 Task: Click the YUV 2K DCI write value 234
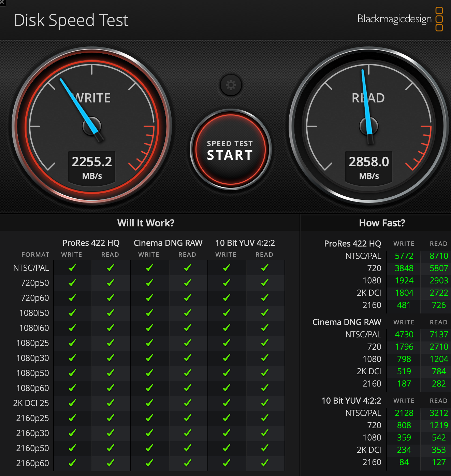click(x=404, y=450)
